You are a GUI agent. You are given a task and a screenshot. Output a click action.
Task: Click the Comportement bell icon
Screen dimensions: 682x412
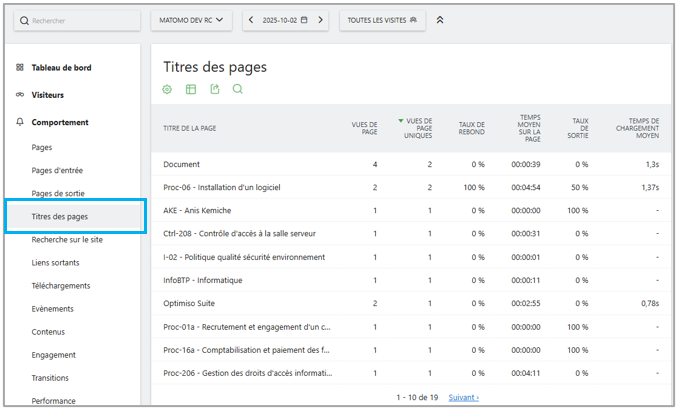tap(20, 122)
